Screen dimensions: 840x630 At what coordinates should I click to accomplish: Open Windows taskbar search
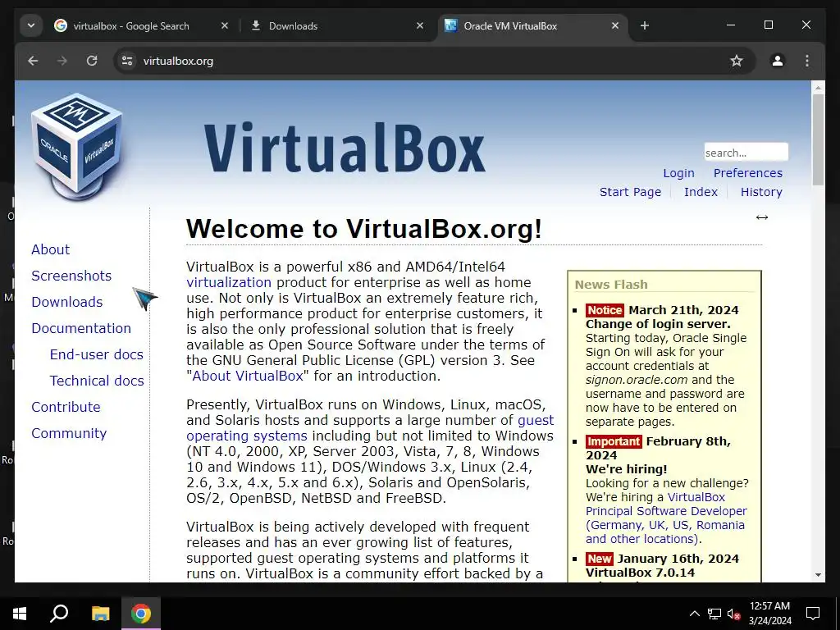click(59, 614)
